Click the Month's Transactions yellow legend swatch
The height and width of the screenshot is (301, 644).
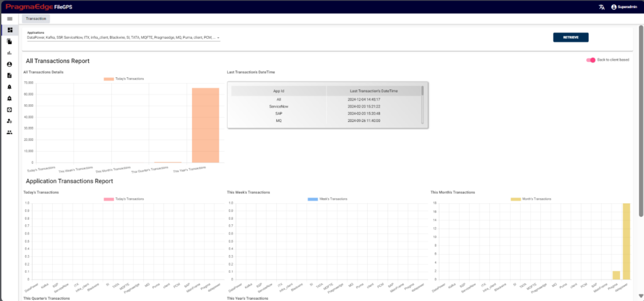pos(515,199)
